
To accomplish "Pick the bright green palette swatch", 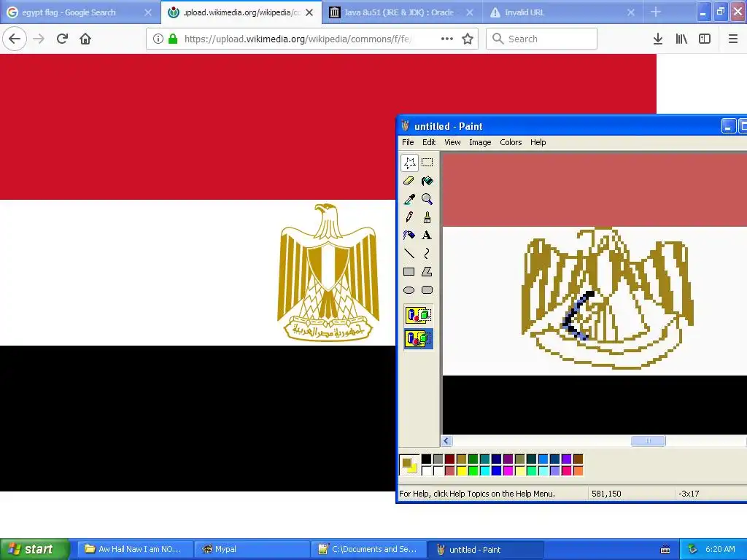I will pyautogui.click(x=473, y=470).
